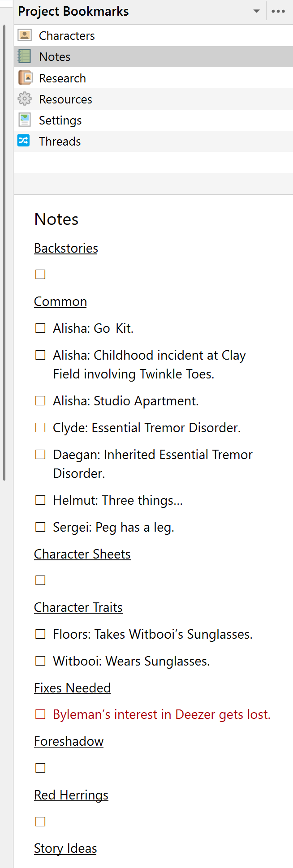Tick the Clyde: Essential Tremor Disorder checkbox
Image resolution: width=293 pixels, height=868 pixels.
[40, 428]
